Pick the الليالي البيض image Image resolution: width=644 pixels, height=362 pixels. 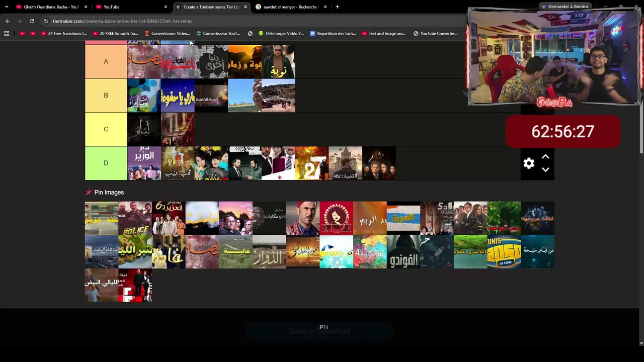tap(101, 286)
